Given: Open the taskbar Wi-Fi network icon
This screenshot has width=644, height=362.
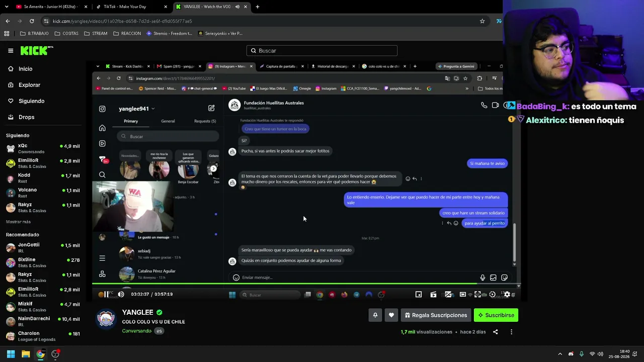Looking at the screenshot, I should [592, 354].
